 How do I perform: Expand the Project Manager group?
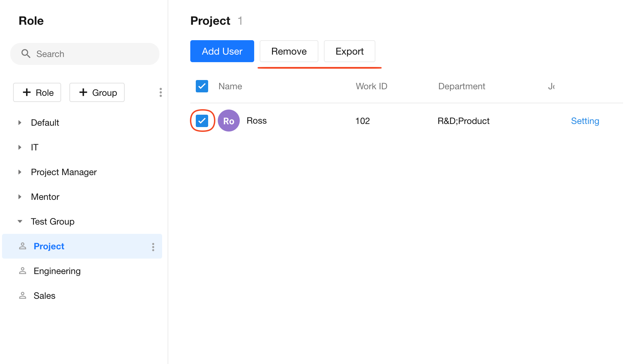tap(20, 172)
